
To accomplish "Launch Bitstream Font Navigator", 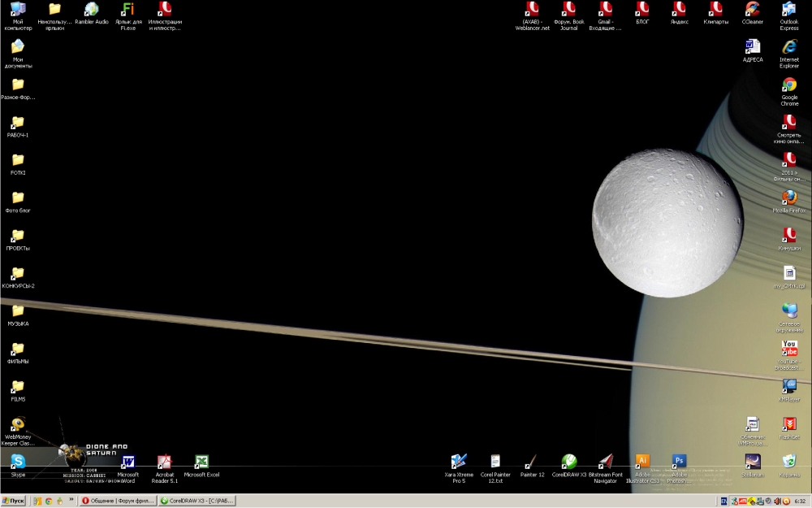I will click(606, 469).
